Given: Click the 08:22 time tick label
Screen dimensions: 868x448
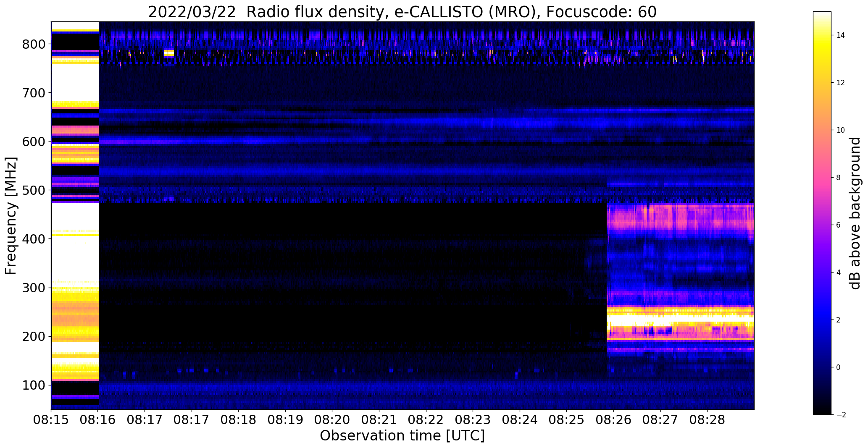Looking at the screenshot, I should point(426,420).
